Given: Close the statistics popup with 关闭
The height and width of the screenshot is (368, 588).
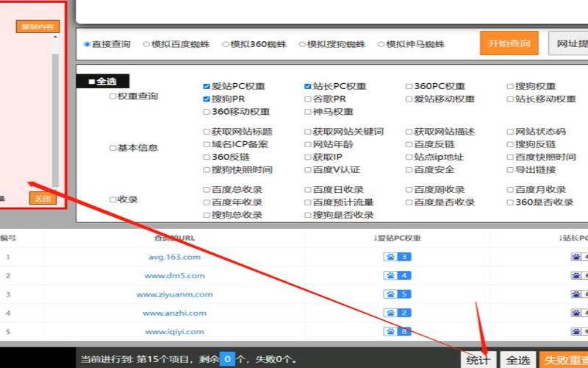Looking at the screenshot, I should tap(43, 198).
